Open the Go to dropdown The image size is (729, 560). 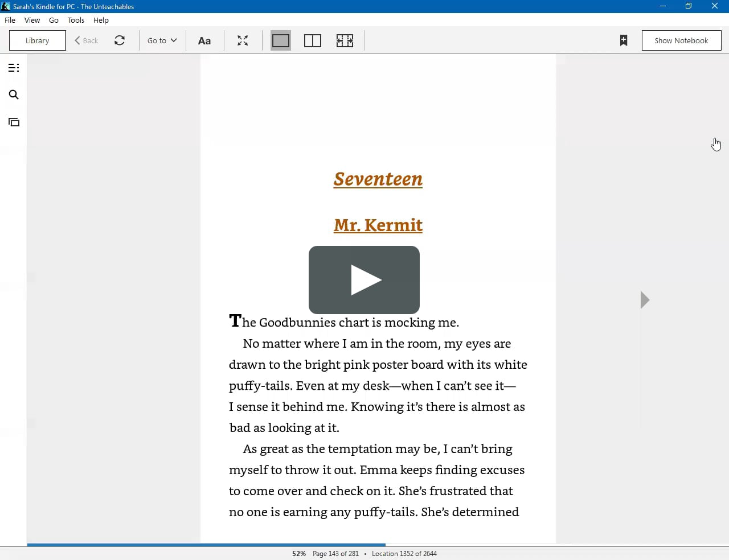coord(162,40)
